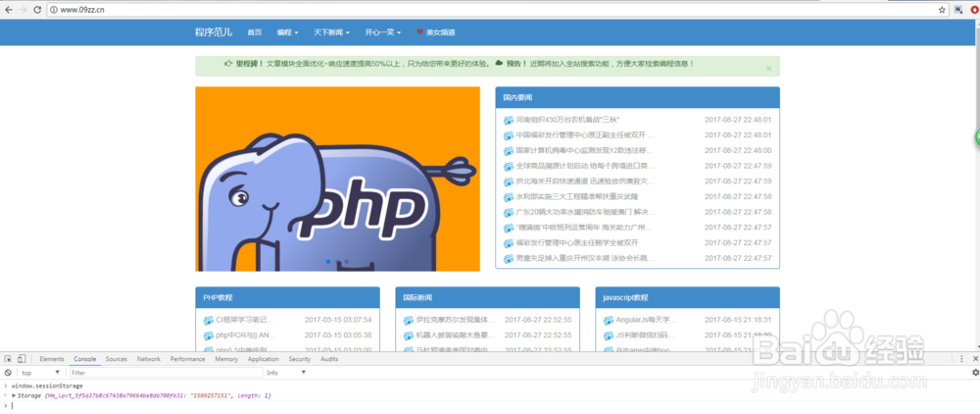
Task: Click the timestamp 2017-08-27 22:48:00
Action: [x=738, y=151]
